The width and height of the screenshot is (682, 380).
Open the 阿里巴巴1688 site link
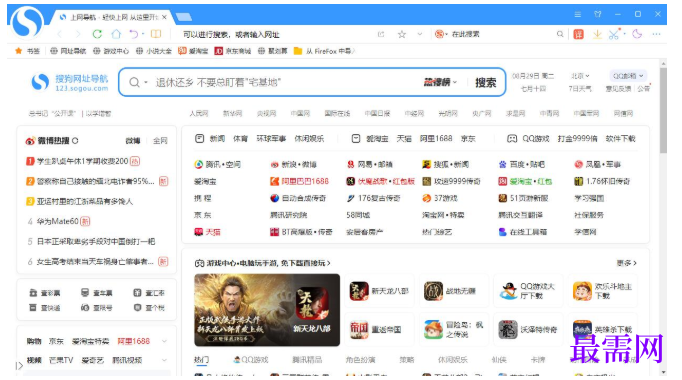pos(300,181)
